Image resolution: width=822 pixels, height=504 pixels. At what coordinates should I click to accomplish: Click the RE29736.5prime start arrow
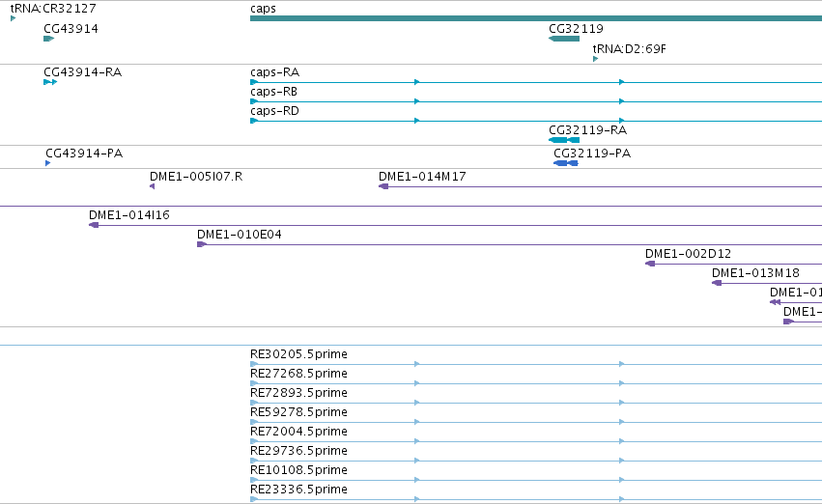(254, 461)
